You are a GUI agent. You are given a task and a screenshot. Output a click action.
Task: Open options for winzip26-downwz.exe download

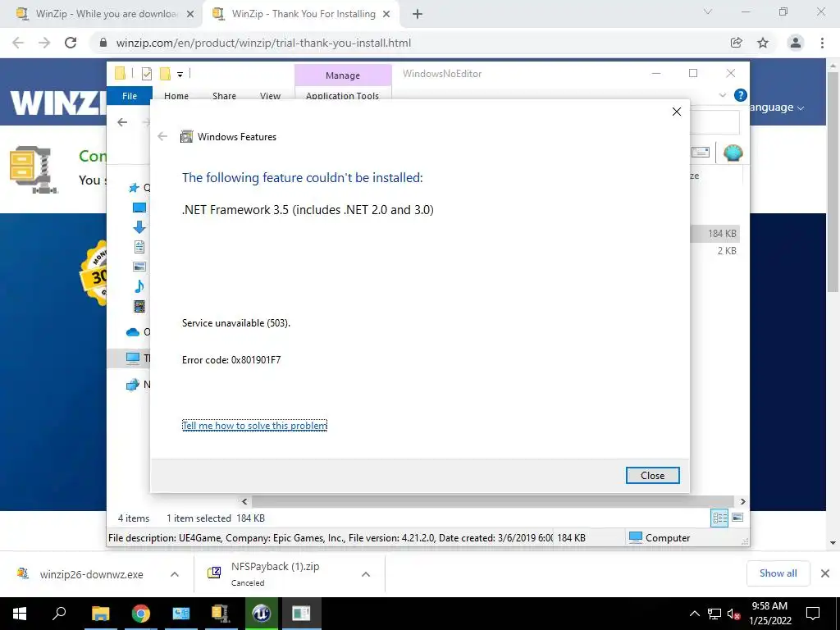[174, 574]
